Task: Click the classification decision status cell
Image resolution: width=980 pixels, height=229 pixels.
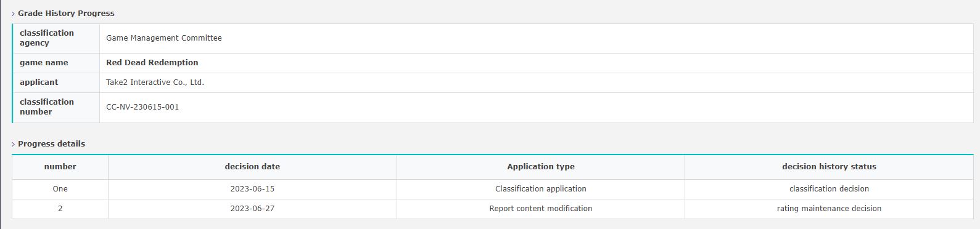Action: (829, 189)
